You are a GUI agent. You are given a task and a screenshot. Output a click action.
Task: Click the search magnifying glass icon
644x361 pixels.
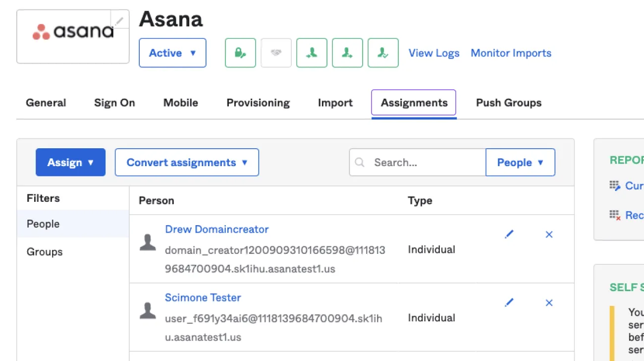[360, 162]
